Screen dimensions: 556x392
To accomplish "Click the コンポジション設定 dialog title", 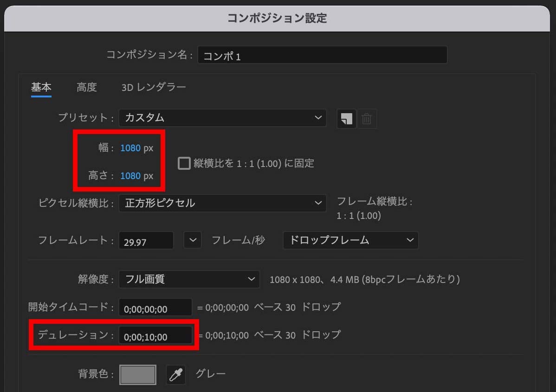I will (277, 18).
